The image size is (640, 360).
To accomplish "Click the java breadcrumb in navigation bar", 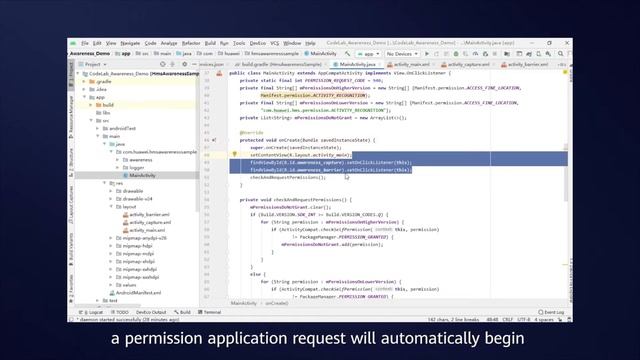I will click(184, 54).
